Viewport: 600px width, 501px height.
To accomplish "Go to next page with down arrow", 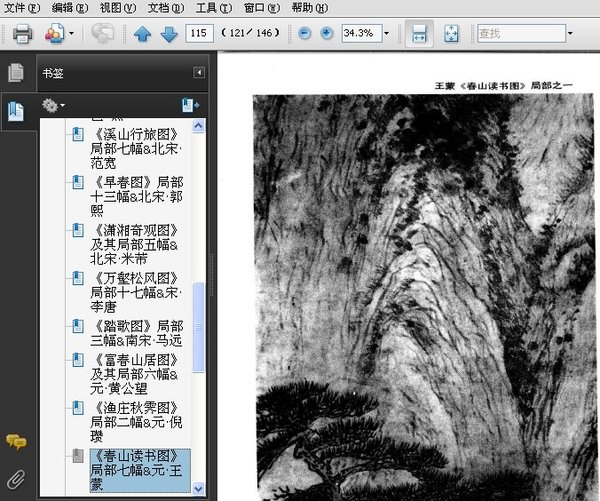I will click(169, 34).
